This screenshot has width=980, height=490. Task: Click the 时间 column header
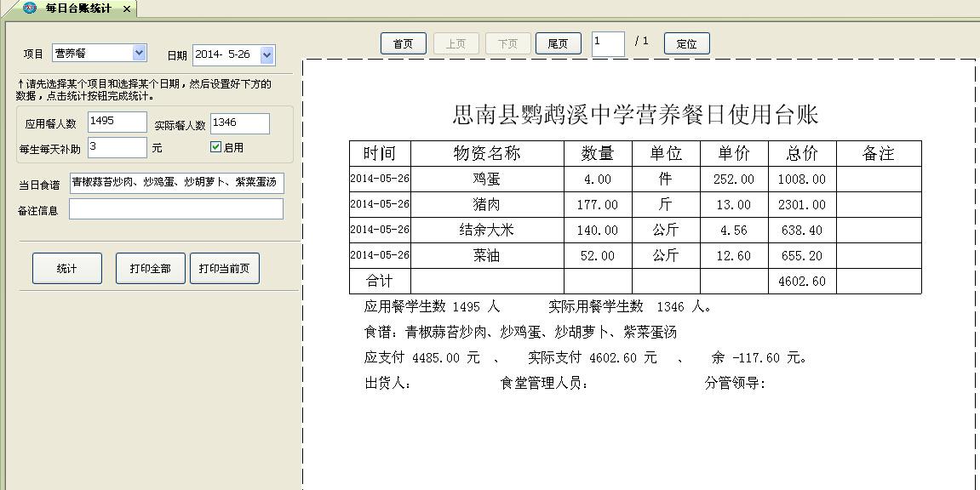380,154
